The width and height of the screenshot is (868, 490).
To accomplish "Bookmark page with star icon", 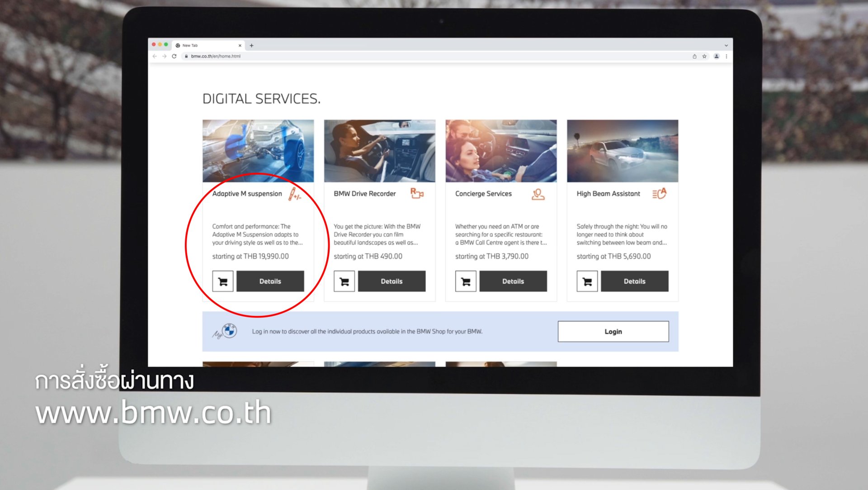I will pos(704,56).
